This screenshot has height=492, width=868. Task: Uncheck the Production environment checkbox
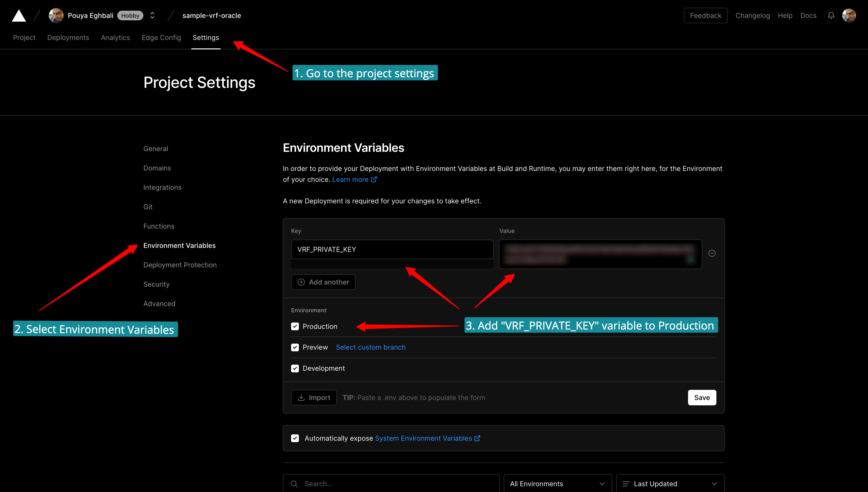[295, 326]
